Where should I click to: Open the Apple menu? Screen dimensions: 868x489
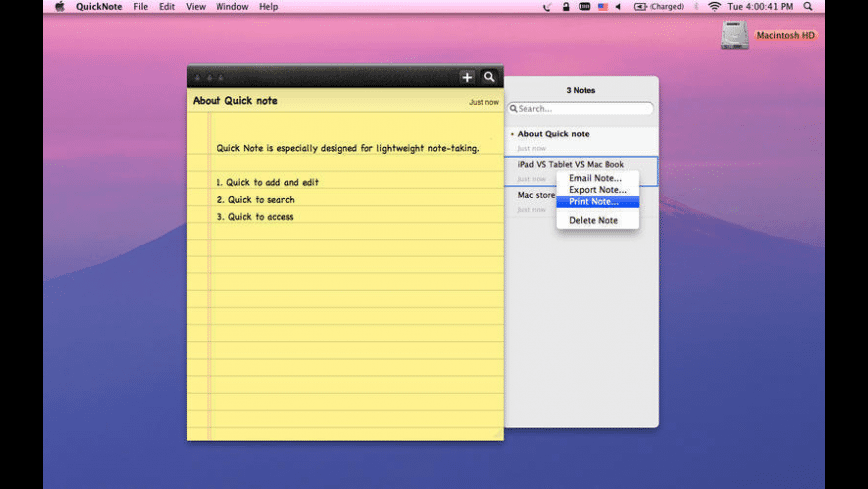click(59, 7)
